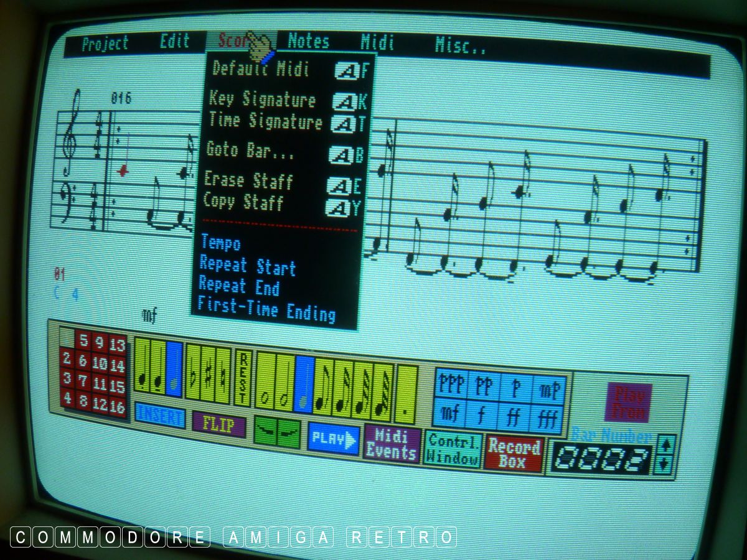This screenshot has width=747, height=560.
Task: Open the Project menu
Action: point(105,44)
